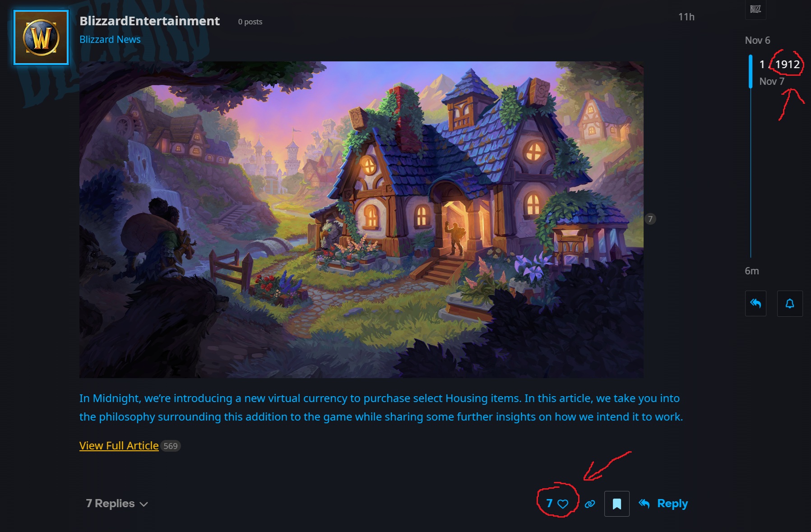Open the View Full Article link
This screenshot has height=532, width=811.
point(119,446)
